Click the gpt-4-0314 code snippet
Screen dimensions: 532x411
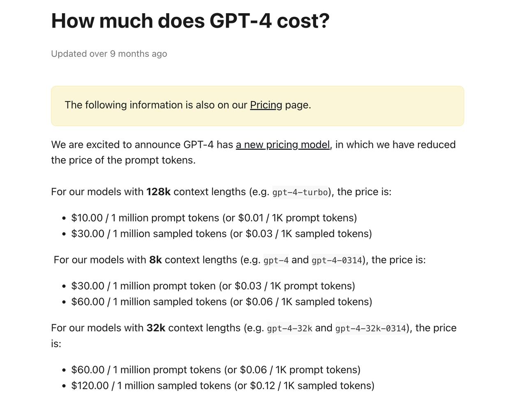click(x=337, y=260)
